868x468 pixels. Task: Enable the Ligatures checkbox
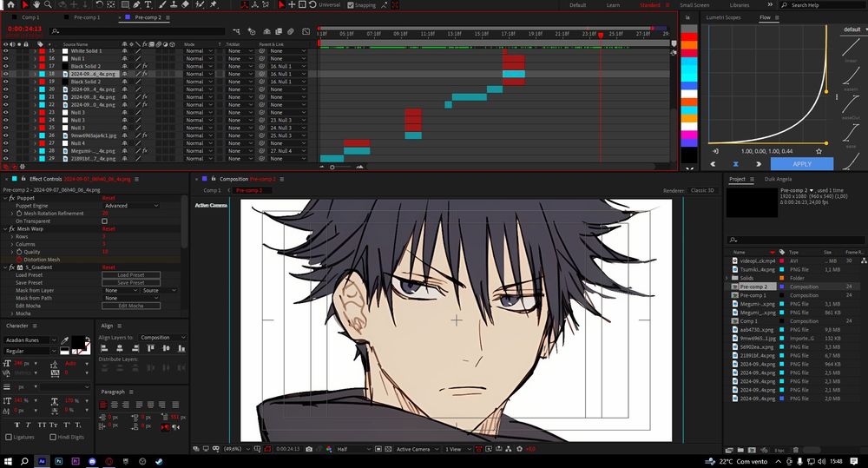pos(9,437)
